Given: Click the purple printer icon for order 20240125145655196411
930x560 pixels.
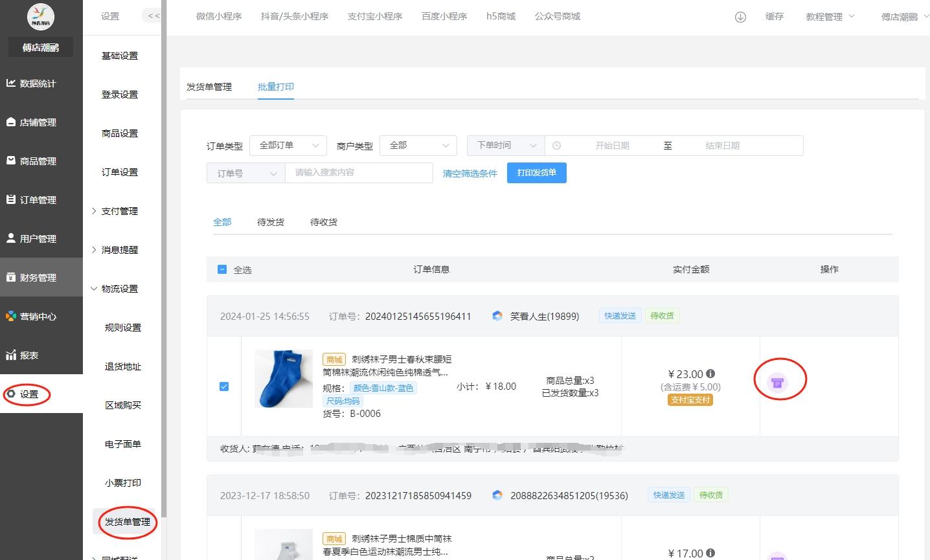Looking at the screenshot, I should [x=779, y=381].
